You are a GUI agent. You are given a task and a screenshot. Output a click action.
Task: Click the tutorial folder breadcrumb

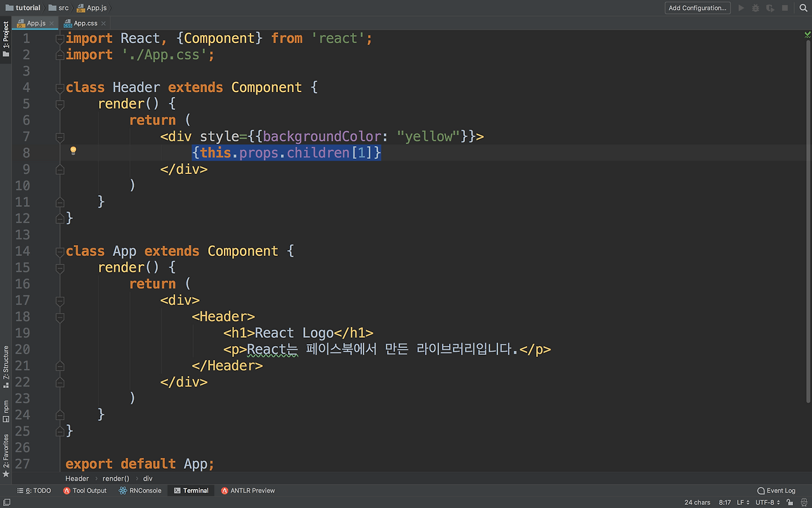(23, 8)
